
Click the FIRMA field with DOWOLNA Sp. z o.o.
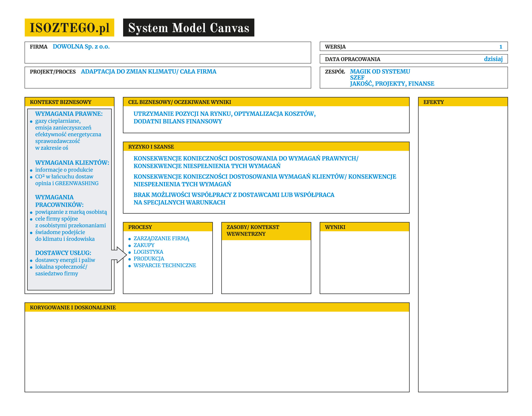(x=81, y=47)
